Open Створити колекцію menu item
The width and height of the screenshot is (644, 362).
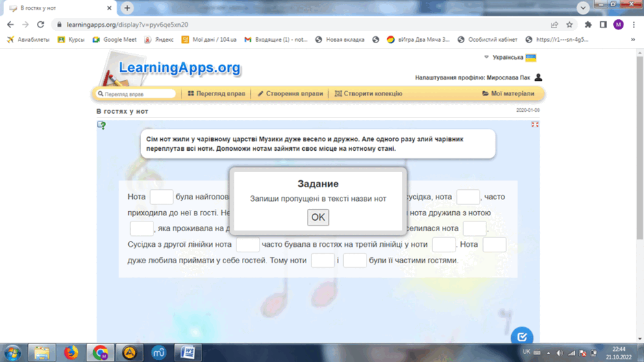(x=369, y=94)
